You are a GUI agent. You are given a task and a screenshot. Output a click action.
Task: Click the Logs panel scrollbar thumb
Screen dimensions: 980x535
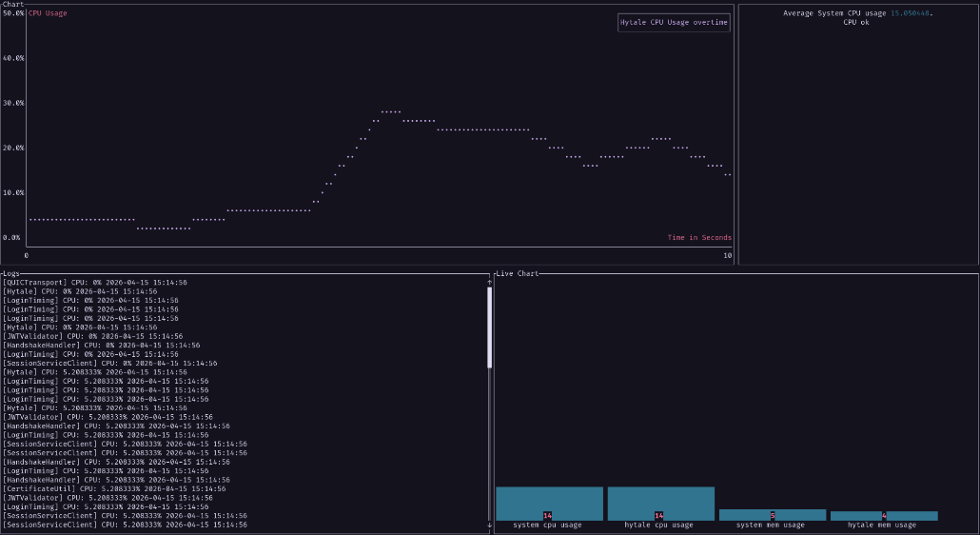489,327
